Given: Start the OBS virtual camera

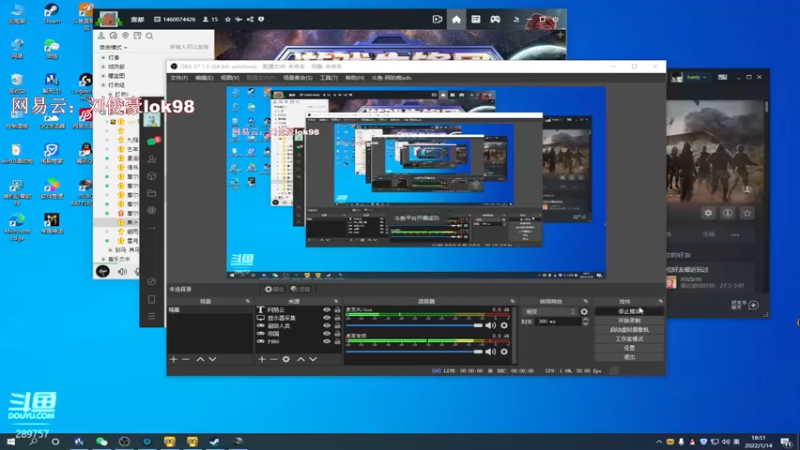Looking at the screenshot, I should [x=630, y=330].
